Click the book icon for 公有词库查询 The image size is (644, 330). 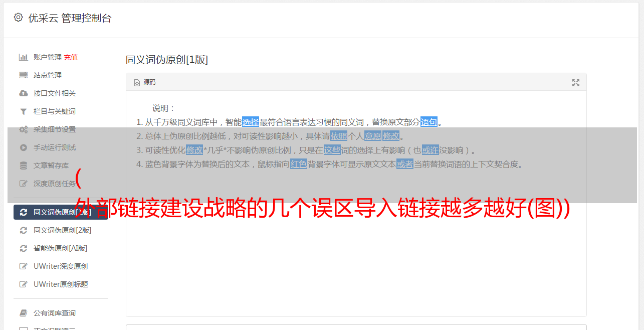coord(23,313)
